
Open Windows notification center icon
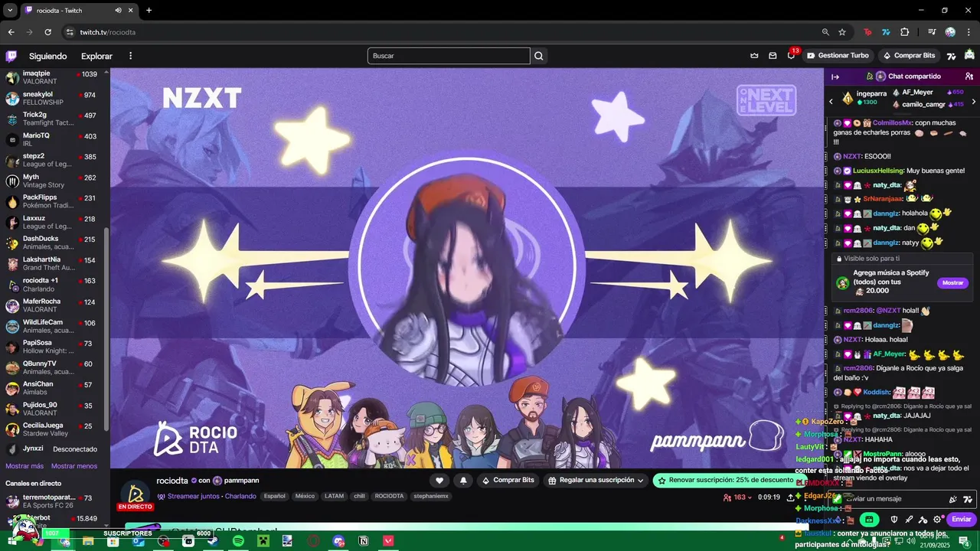963,541
